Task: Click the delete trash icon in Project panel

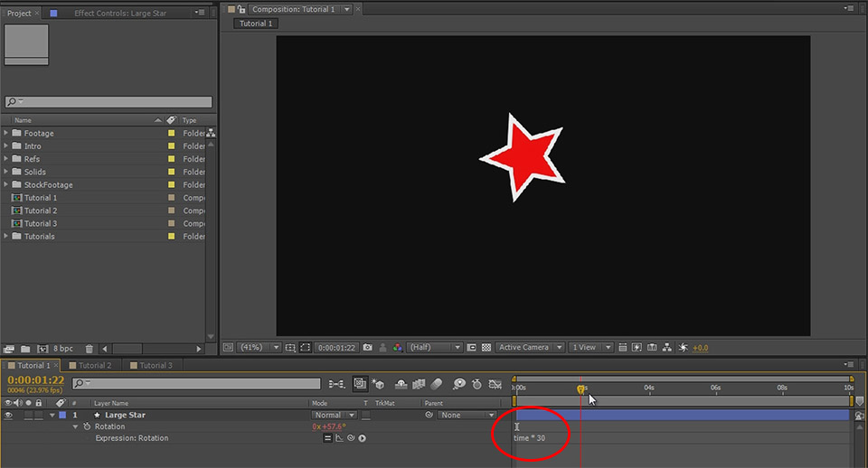Action: coord(89,348)
